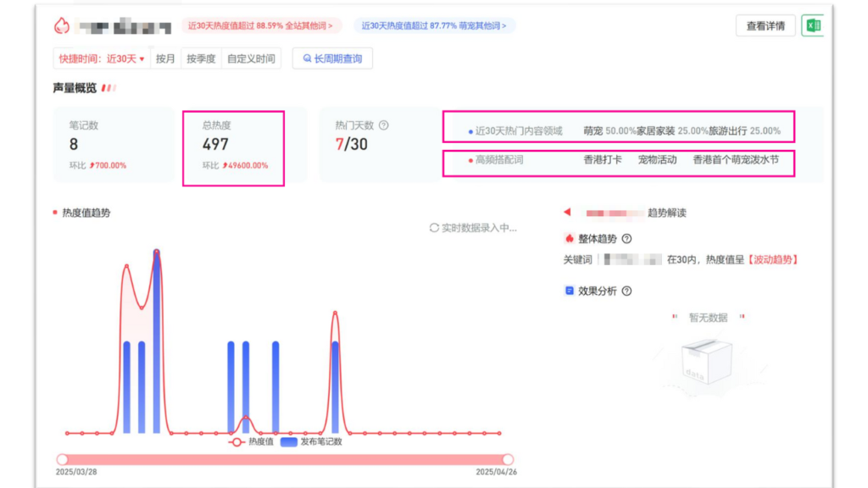Click the 查看详情 button
Image resolution: width=868 pixels, height=488 pixels.
coord(765,25)
